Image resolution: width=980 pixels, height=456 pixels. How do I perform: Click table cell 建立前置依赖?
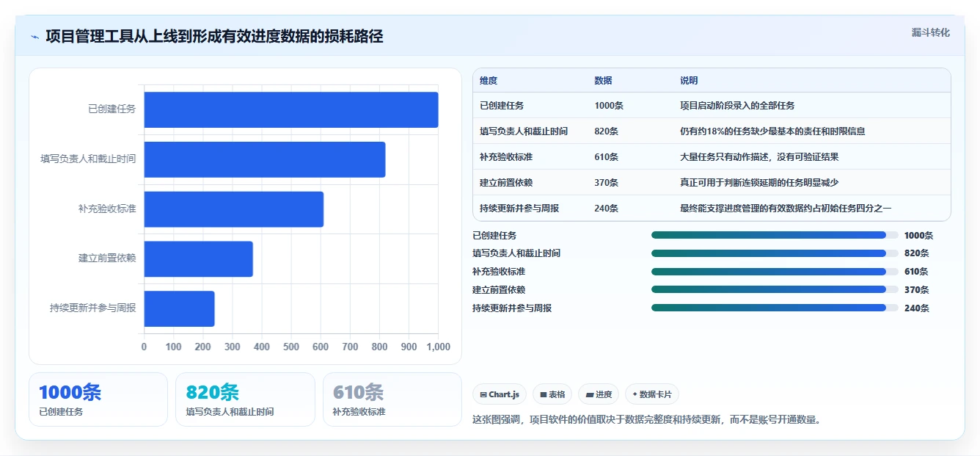coord(506,183)
